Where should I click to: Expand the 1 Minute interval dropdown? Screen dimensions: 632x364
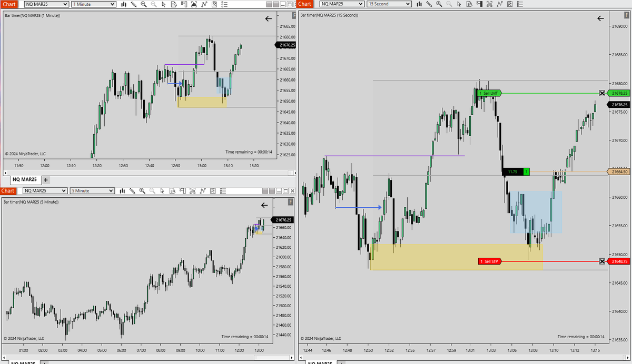pos(93,4)
